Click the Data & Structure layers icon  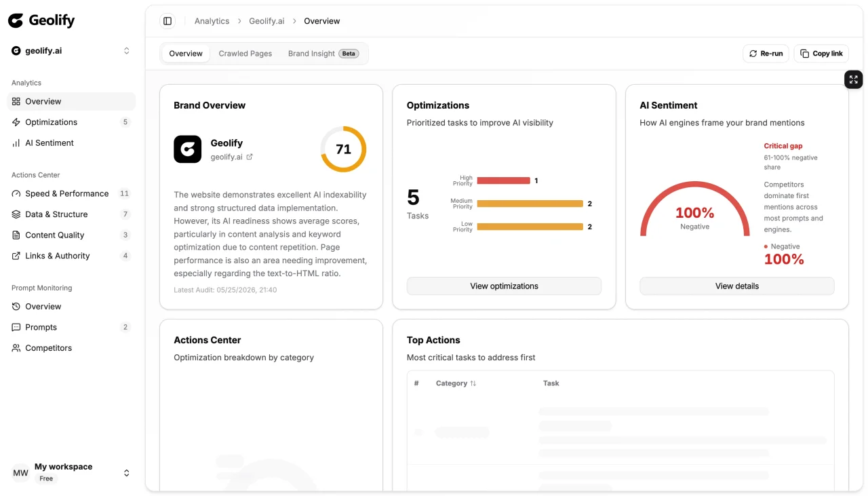(16, 214)
